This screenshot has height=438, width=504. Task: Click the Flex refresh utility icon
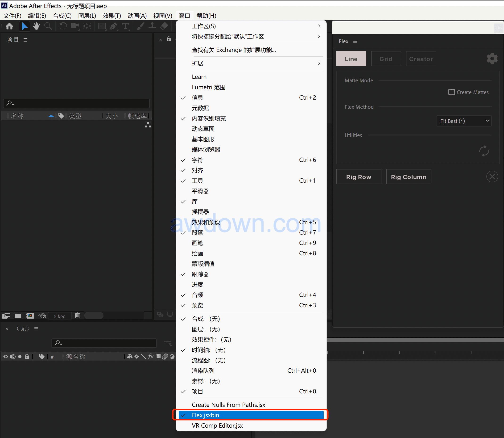(484, 151)
